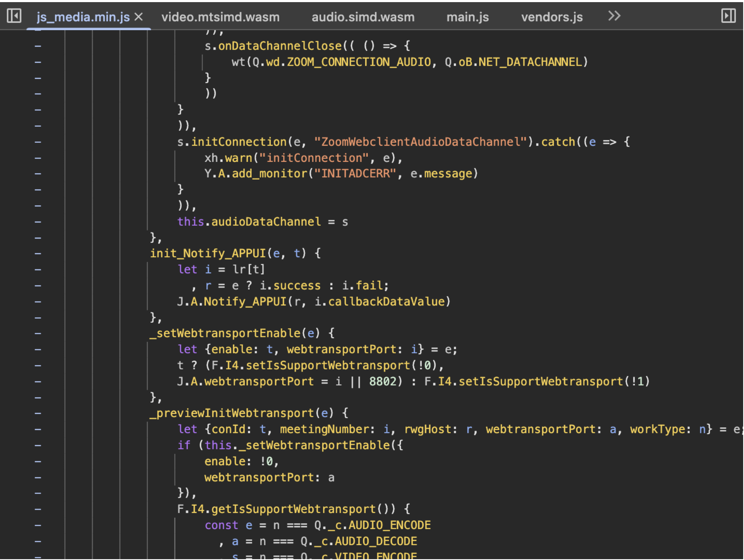Screen dimensions: 744x560
Task: Click on the xh.warn call
Action: pyautogui.click(x=228, y=158)
